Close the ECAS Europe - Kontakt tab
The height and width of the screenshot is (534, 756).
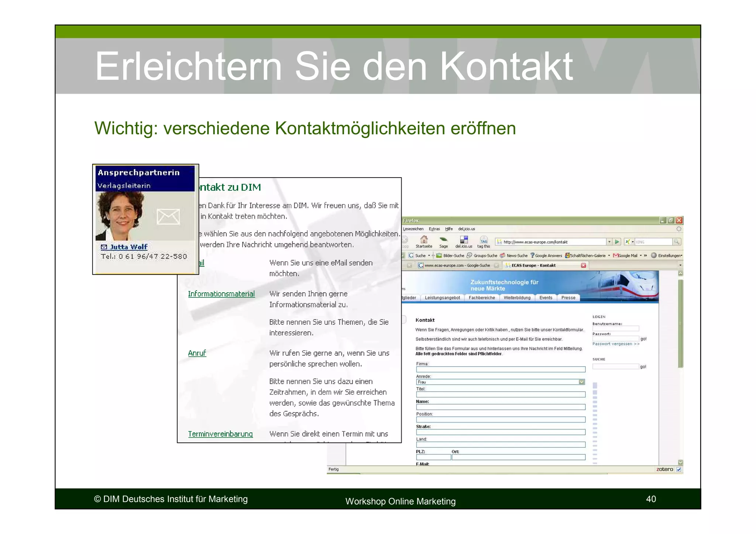pyautogui.click(x=583, y=265)
